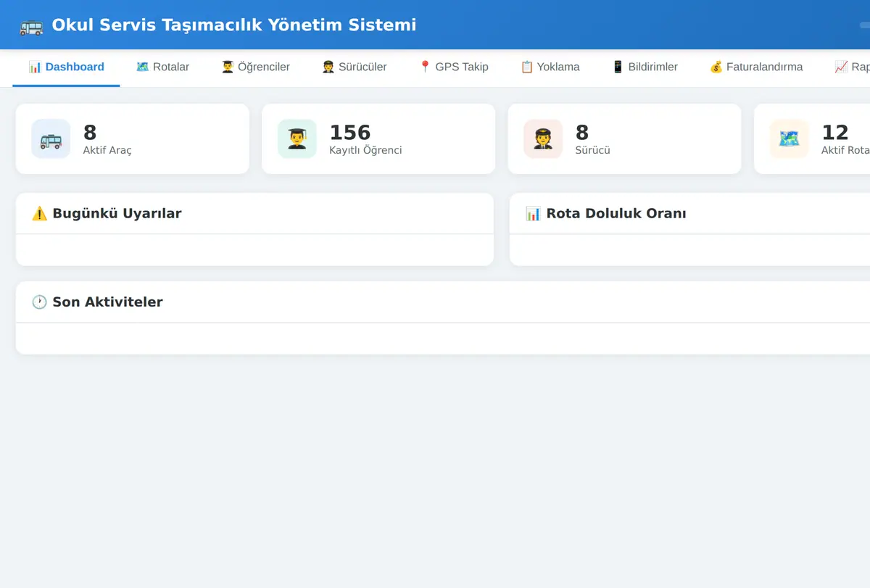Click the 156 student count value
The image size is (870, 588).
click(x=350, y=132)
